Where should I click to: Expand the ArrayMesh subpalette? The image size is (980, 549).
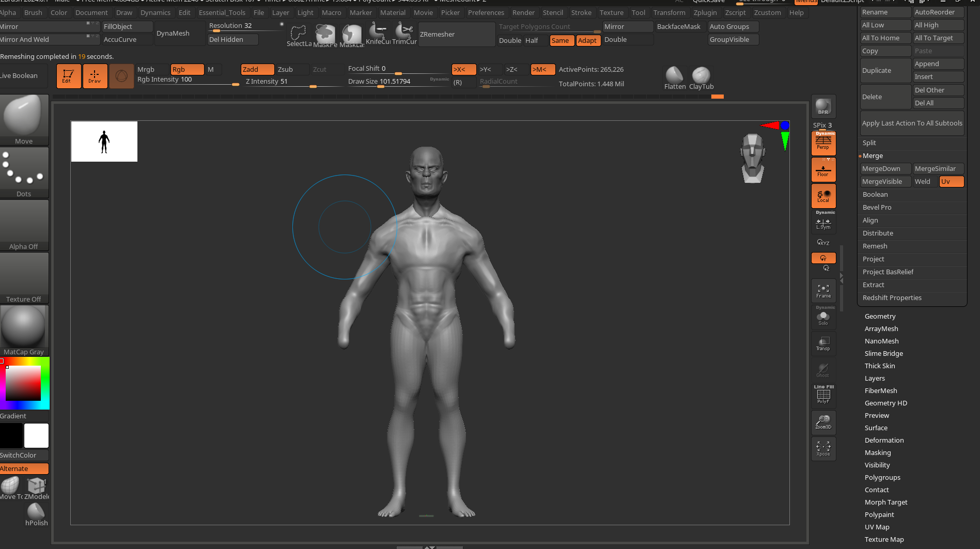(x=881, y=329)
